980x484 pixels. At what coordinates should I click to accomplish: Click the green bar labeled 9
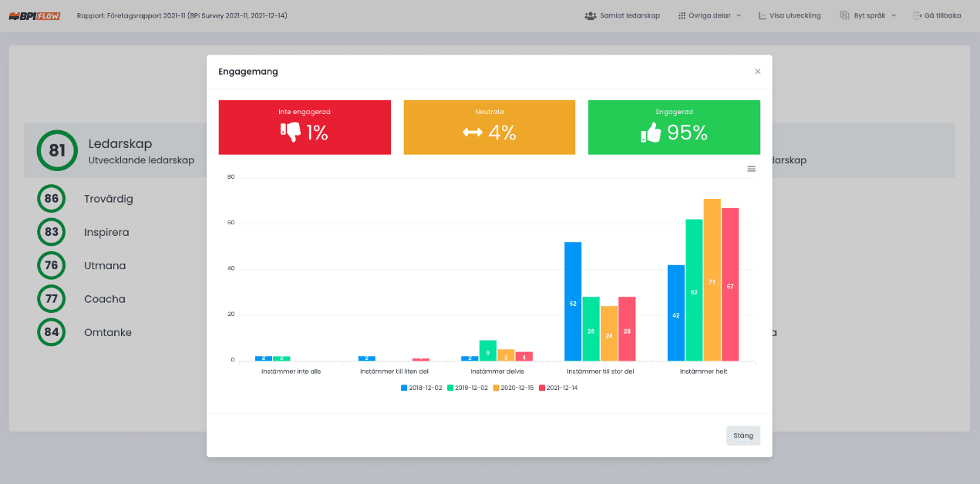487,351
